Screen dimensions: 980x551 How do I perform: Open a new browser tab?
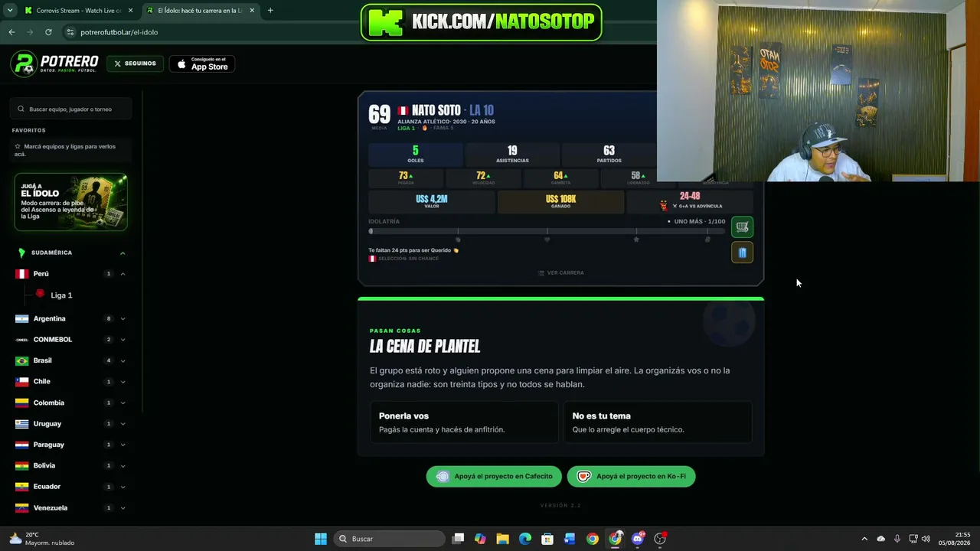270,11
